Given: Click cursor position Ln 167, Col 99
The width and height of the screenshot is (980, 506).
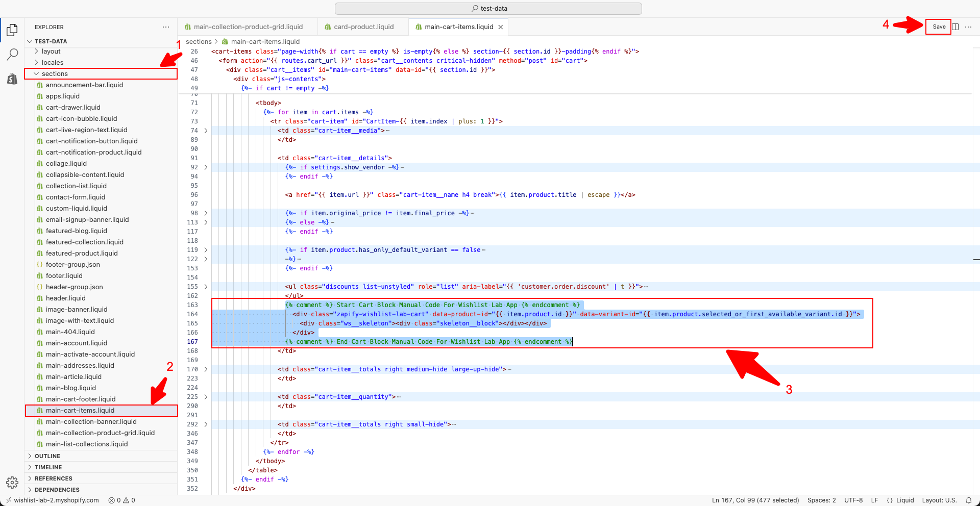Looking at the screenshot, I should (755, 500).
